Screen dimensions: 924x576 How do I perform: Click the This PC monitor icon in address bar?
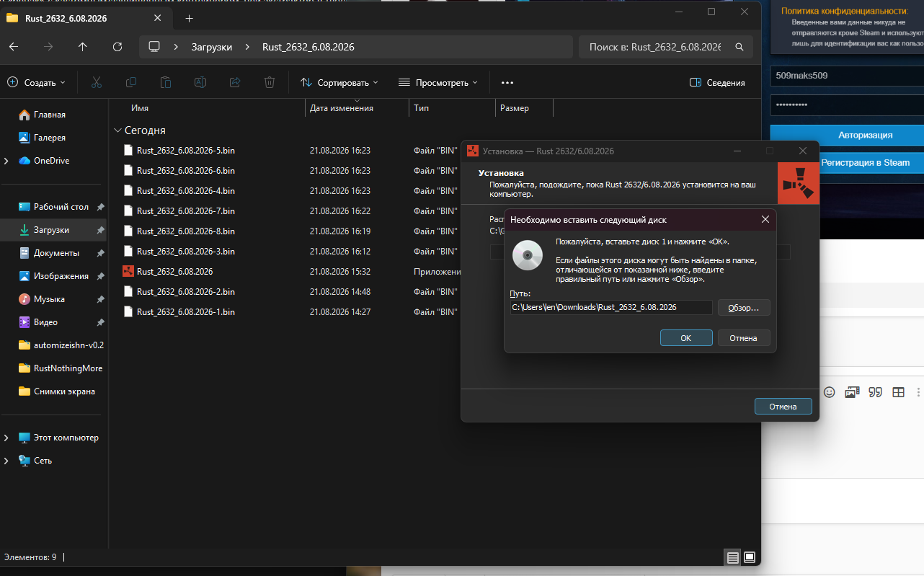154,47
